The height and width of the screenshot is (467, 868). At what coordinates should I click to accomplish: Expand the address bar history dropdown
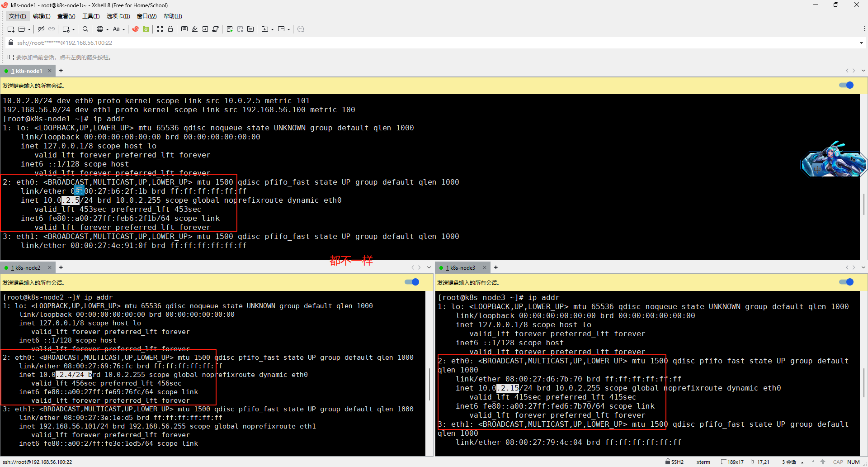861,43
